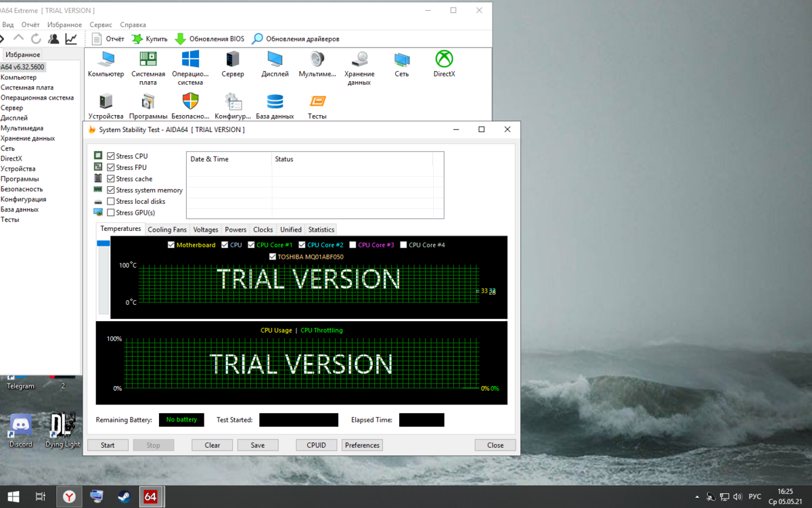Click the Clear button
This screenshot has width=812, height=508.
212,445
